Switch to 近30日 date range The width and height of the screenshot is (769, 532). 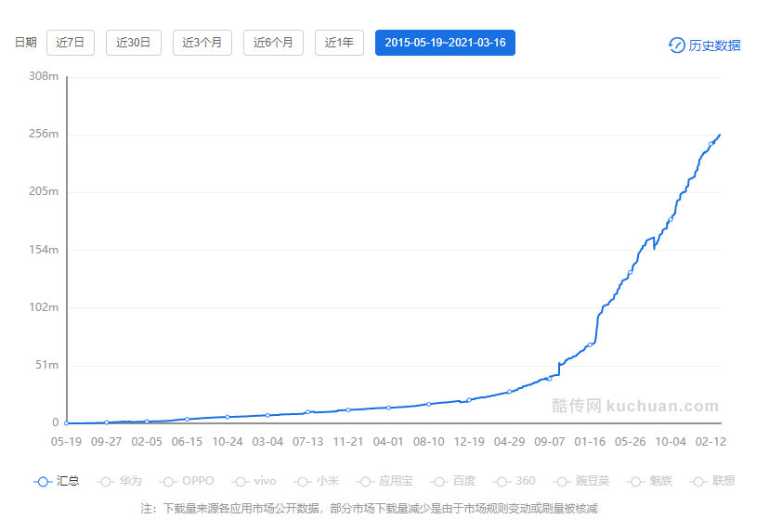(134, 43)
